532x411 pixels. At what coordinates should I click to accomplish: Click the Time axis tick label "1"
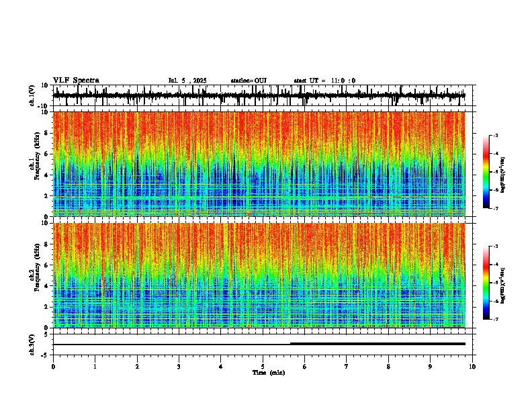pos(95,367)
